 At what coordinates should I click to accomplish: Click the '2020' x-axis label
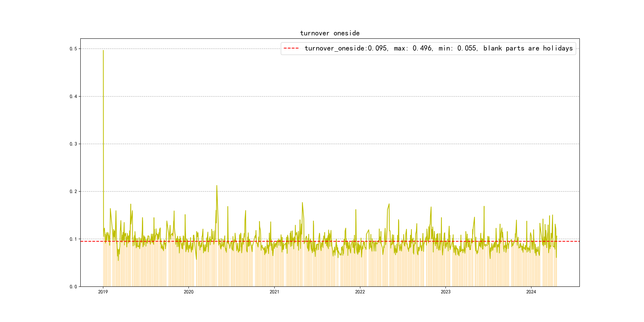tap(188, 292)
